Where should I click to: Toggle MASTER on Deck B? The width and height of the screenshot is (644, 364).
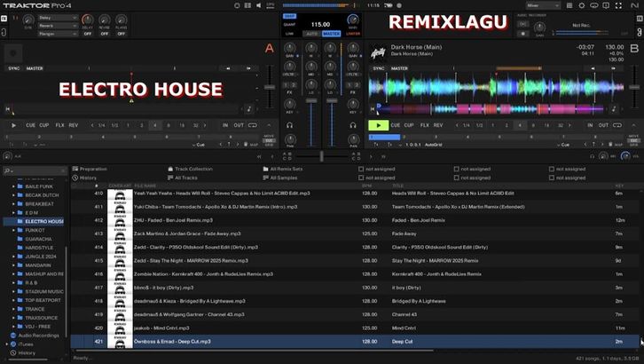401,68
